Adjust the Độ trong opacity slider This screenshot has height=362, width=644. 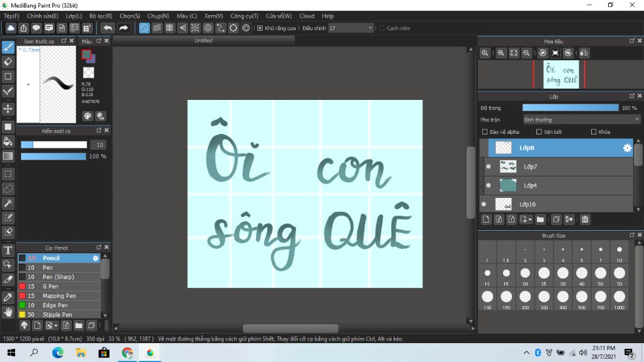click(570, 108)
